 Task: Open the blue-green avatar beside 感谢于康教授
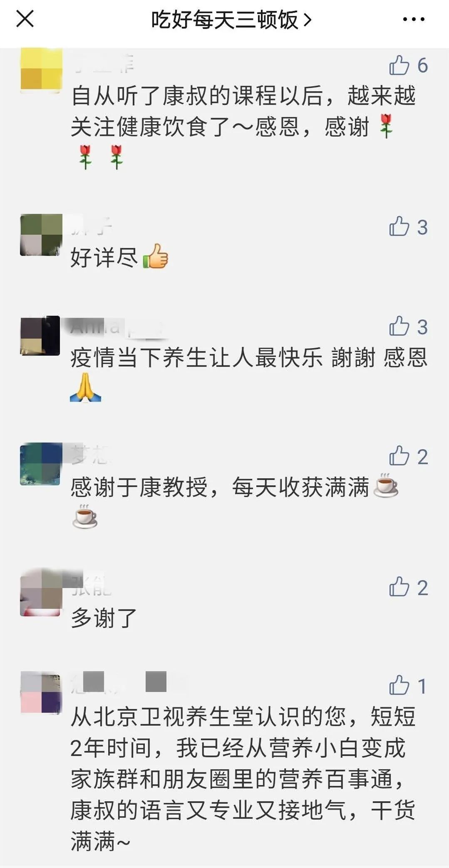[x=41, y=464]
